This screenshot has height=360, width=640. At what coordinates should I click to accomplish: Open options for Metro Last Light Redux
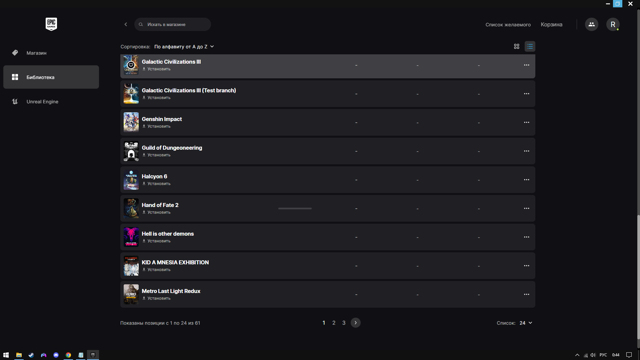(527, 294)
